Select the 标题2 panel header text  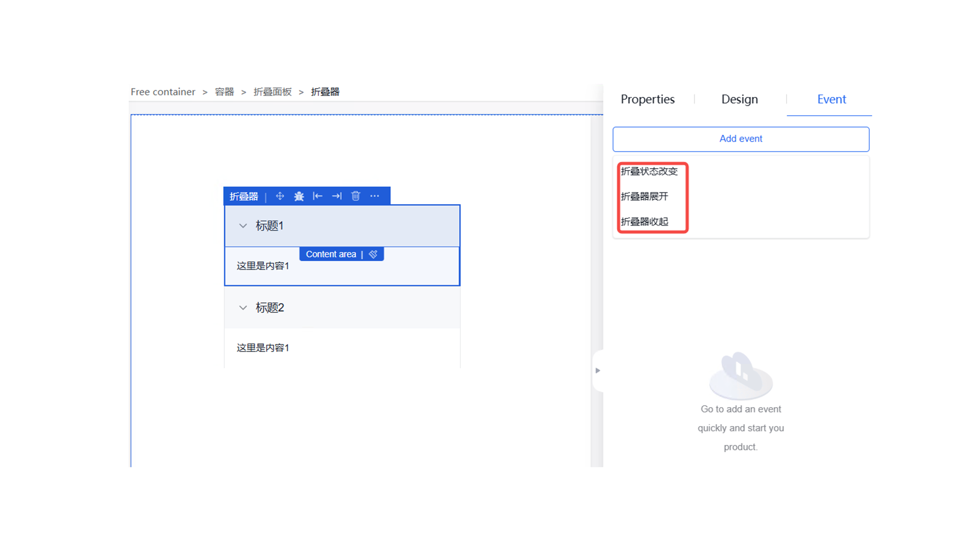tap(269, 308)
